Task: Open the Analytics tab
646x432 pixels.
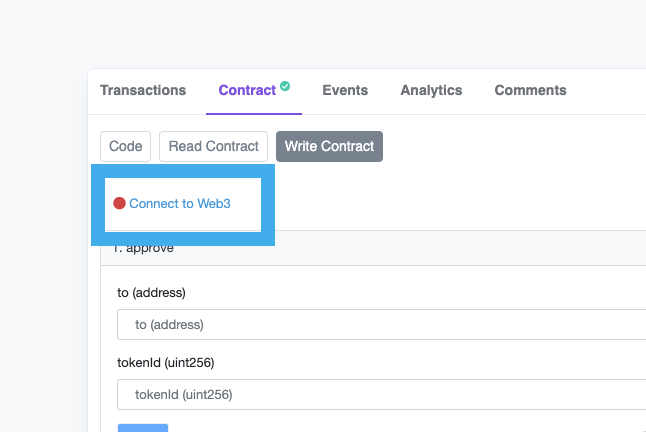Action: 431,90
